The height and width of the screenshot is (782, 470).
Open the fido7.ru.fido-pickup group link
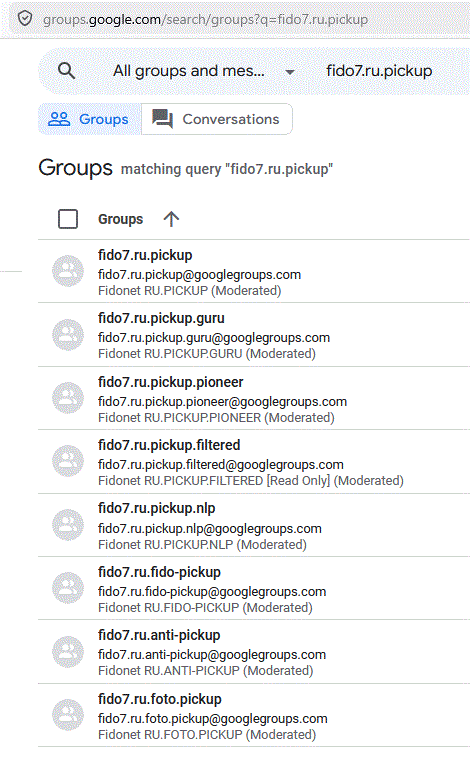(x=159, y=572)
